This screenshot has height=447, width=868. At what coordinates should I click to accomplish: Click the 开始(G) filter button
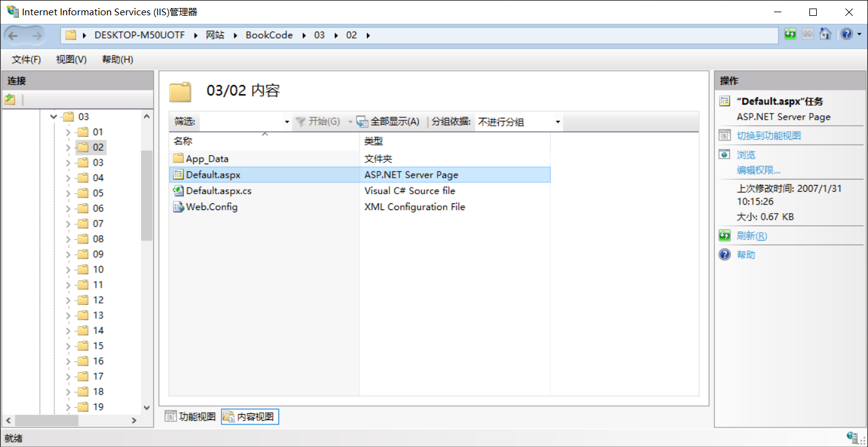click(317, 122)
